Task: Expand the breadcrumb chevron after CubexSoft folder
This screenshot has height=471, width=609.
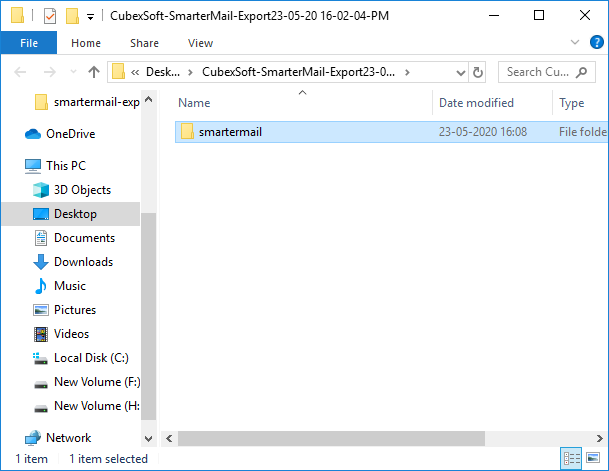Action: 407,72
